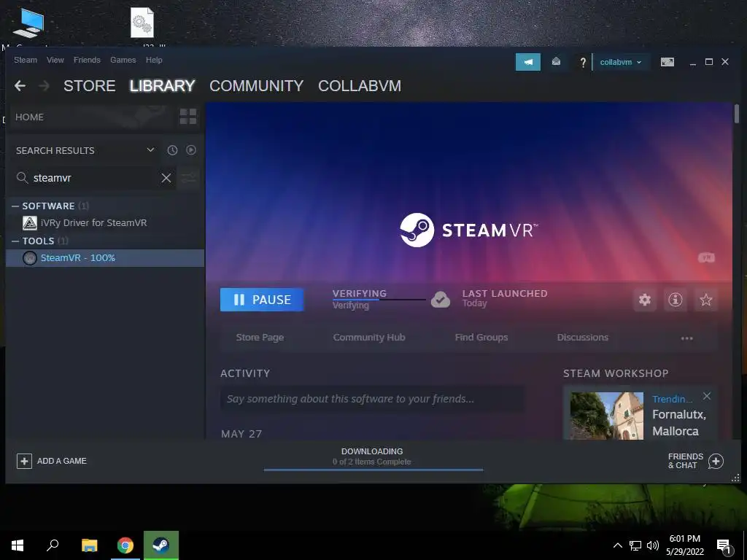Switch to Big Picture mode icon
Image resolution: width=747 pixels, height=560 pixels.
pos(667,62)
